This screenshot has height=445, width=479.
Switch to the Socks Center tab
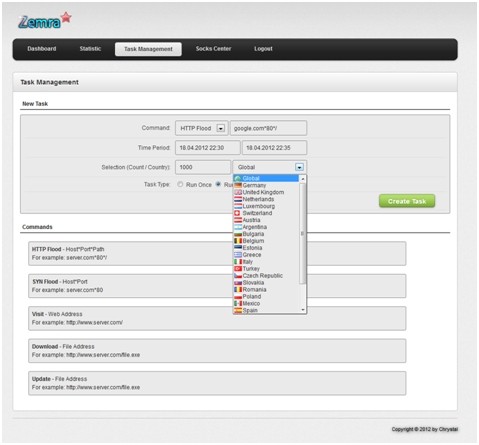(x=213, y=49)
